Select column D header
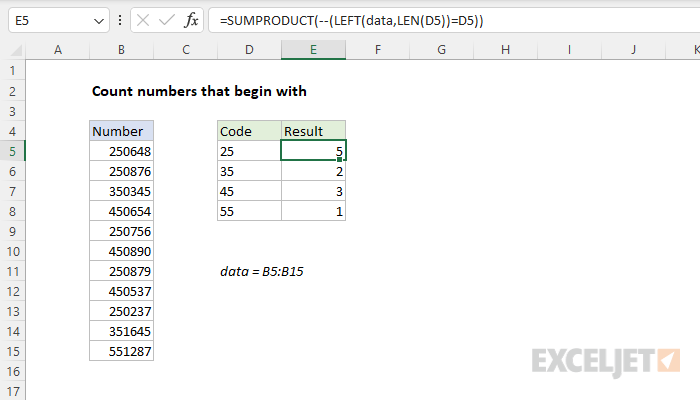700x400 pixels. click(249, 50)
